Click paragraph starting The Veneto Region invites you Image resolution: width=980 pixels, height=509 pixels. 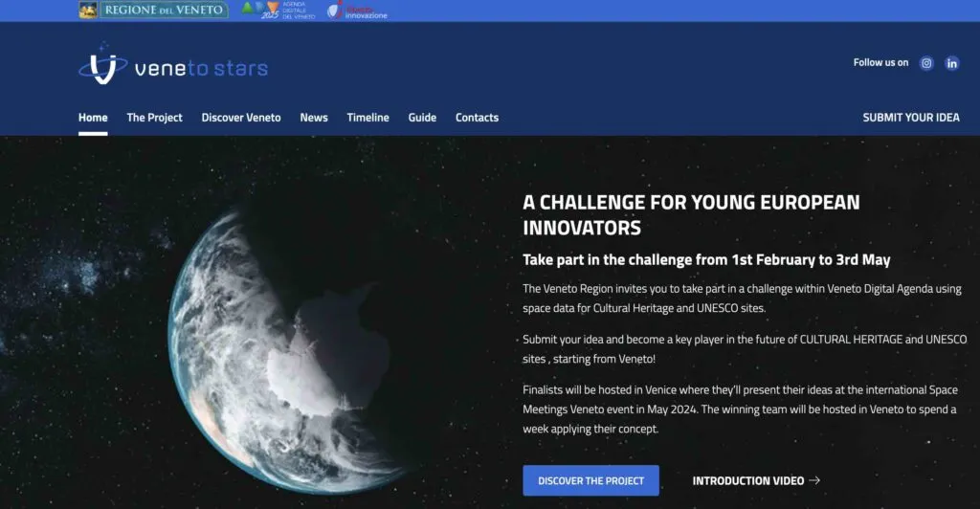coord(742,299)
